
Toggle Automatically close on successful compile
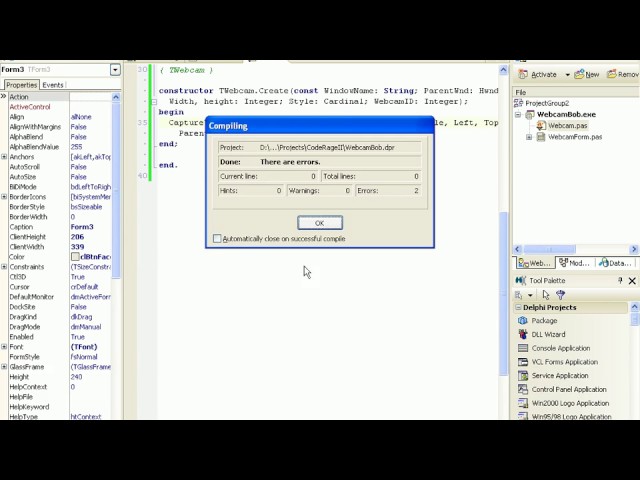(217, 238)
